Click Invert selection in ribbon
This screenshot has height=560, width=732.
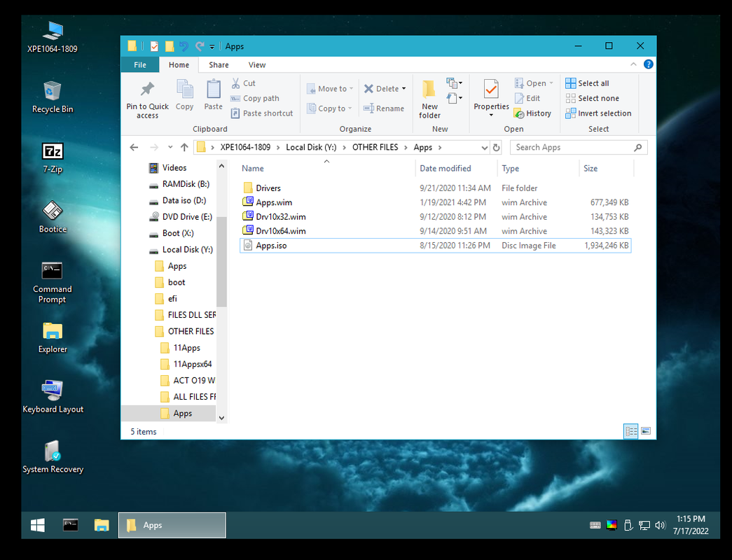tap(598, 113)
